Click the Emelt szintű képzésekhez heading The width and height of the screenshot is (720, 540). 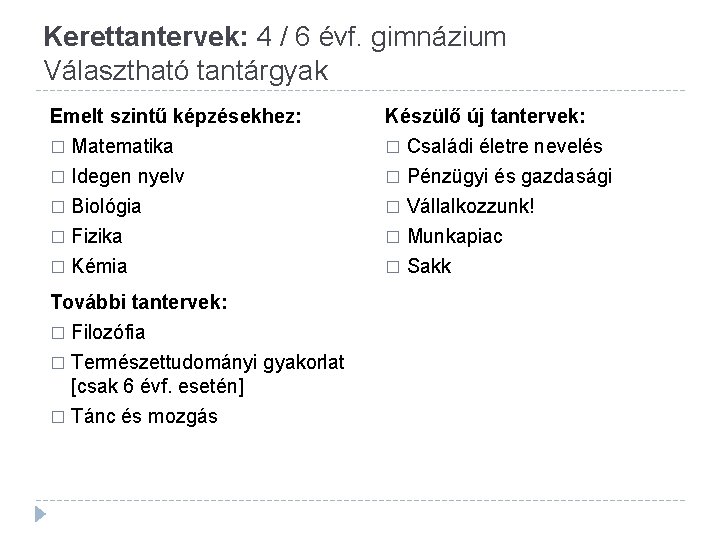(176, 116)
